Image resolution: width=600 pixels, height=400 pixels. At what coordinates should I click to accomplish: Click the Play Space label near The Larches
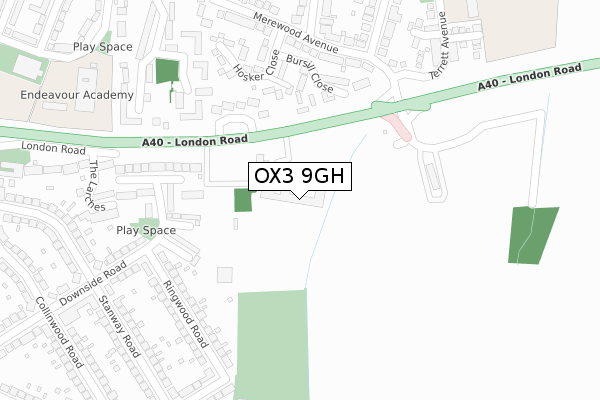146,230
